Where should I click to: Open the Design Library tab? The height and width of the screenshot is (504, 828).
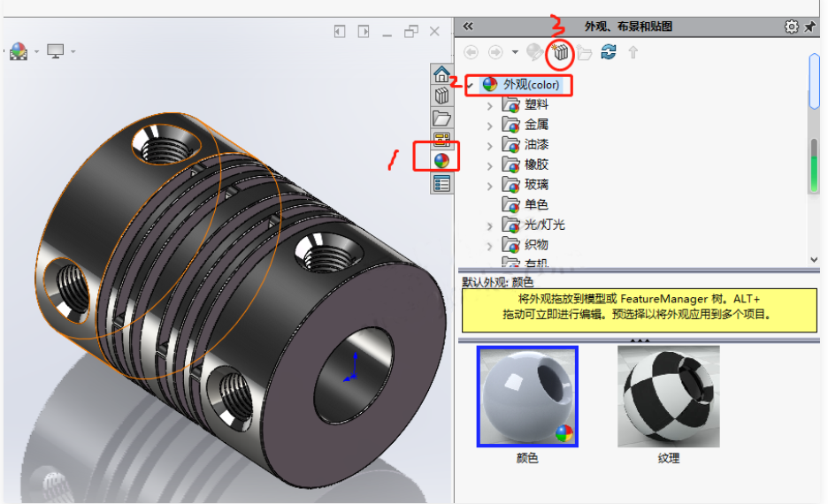(x=441, y=96)
